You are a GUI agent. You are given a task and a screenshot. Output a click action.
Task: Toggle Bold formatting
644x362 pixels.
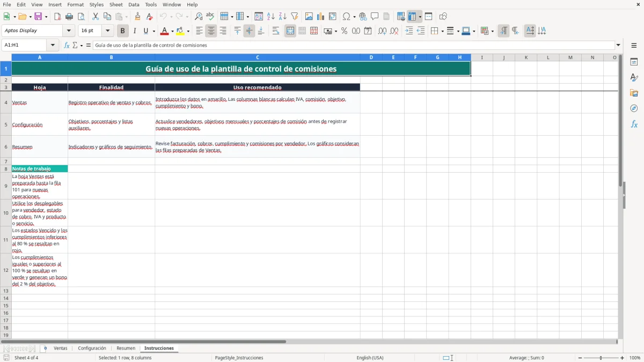pos(123,31)
